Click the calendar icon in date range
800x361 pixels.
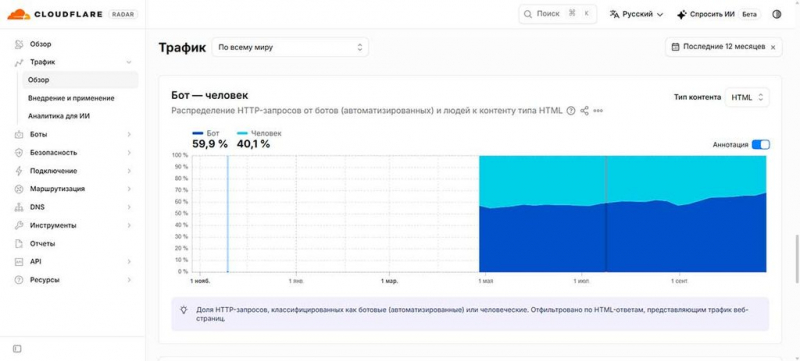[x=676, y=47]
